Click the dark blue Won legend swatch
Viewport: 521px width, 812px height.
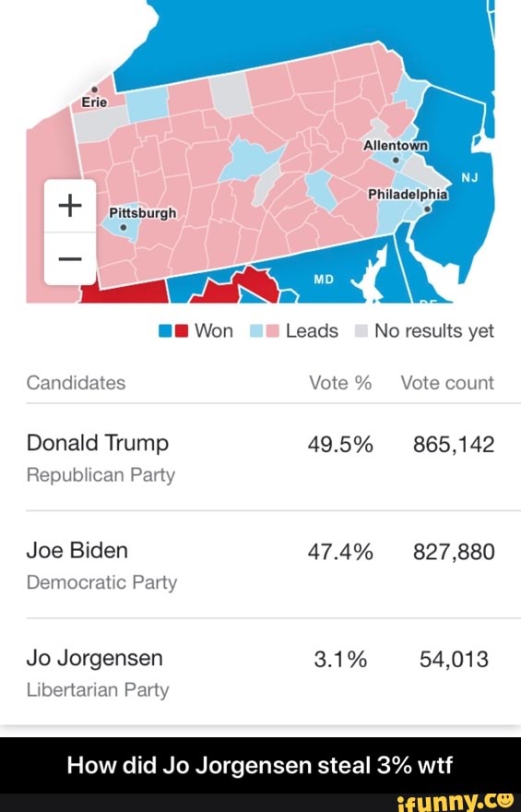165,331
